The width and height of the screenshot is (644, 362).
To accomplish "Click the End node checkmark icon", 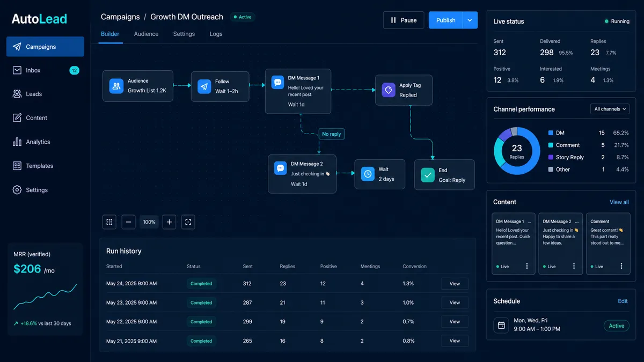I will 428,175.
